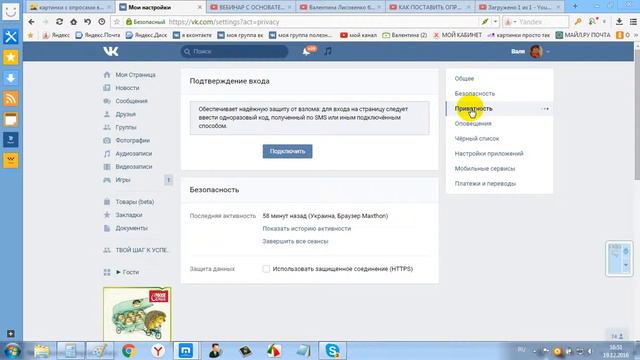Open Аудиозаписи in left menu
Viewport: 640px width, 360px height.
pyautogui.click(x=133, y=153)
